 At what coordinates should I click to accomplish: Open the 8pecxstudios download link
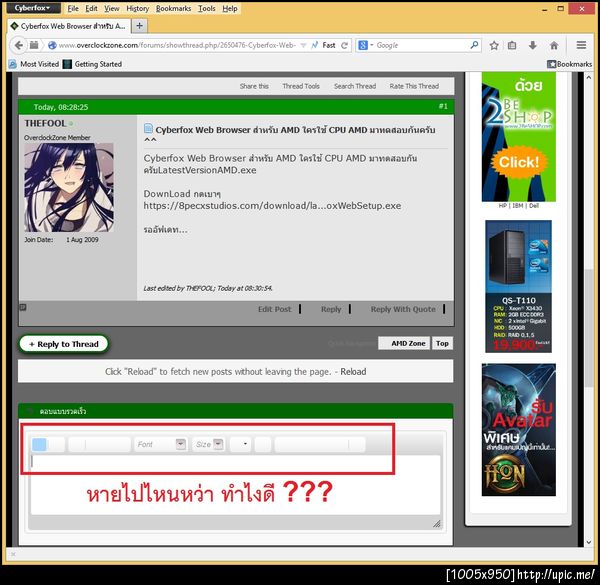click(272, 206)
